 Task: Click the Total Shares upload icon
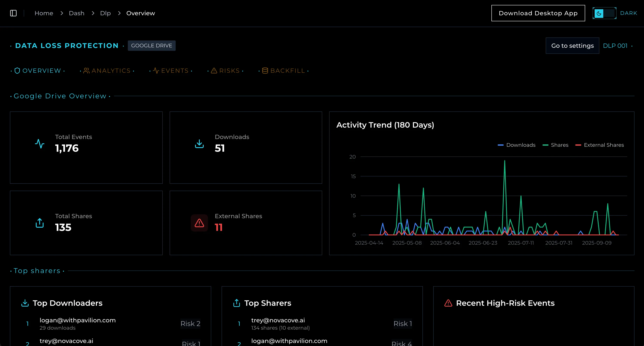click(39, 223)
